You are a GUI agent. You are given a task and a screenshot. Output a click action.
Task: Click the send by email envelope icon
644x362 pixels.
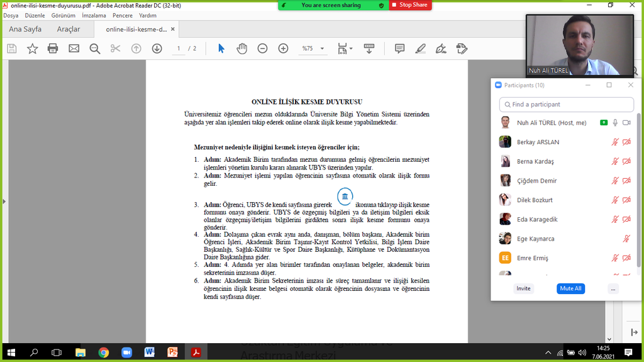pos(74,48)
